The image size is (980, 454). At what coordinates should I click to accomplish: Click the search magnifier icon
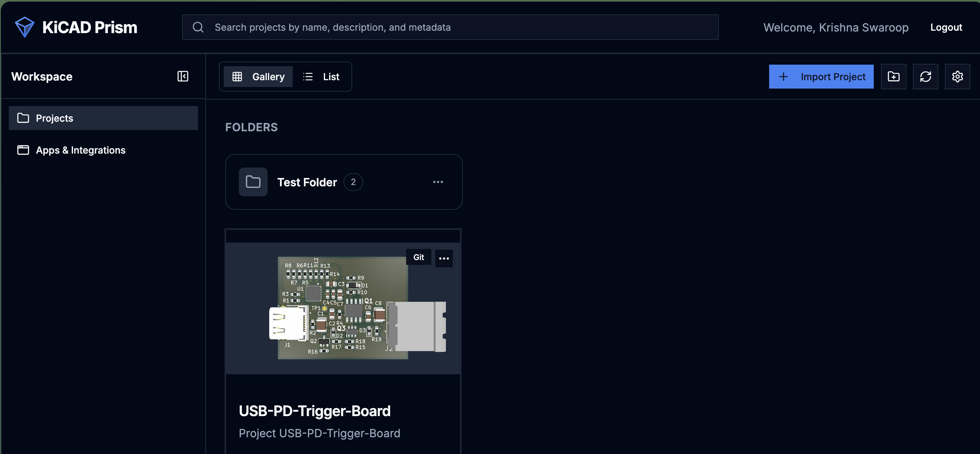click(x=198, y=27)
